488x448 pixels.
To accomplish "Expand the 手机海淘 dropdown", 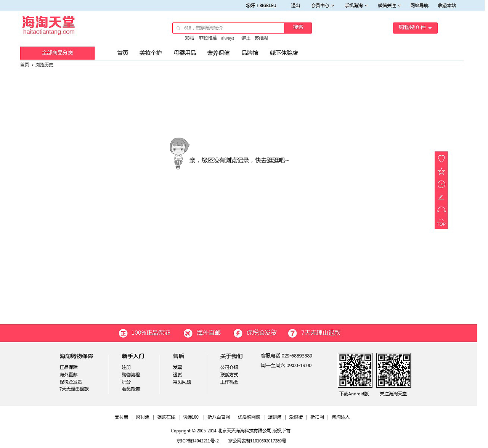I will pyautogui.click(x=355, y=5).
